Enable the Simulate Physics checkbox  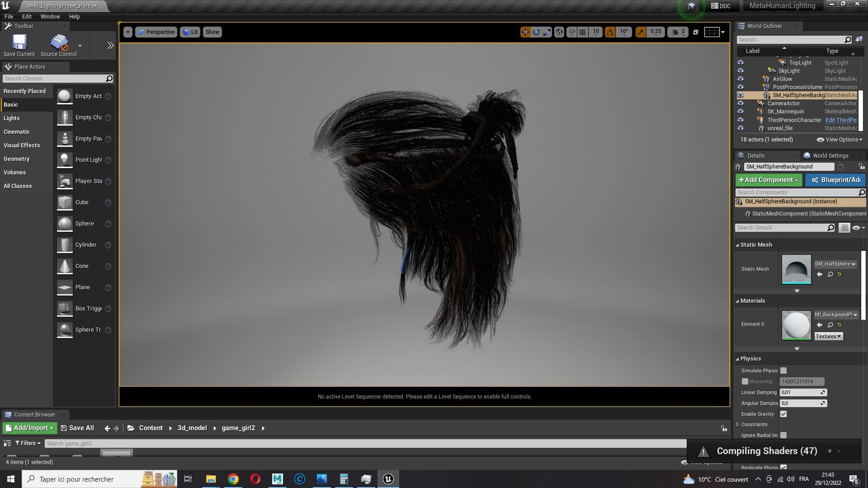tap(783, 370)
